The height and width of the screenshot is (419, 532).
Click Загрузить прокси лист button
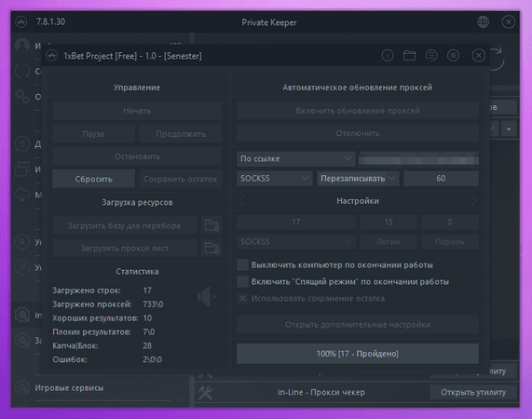coord(124,249)
